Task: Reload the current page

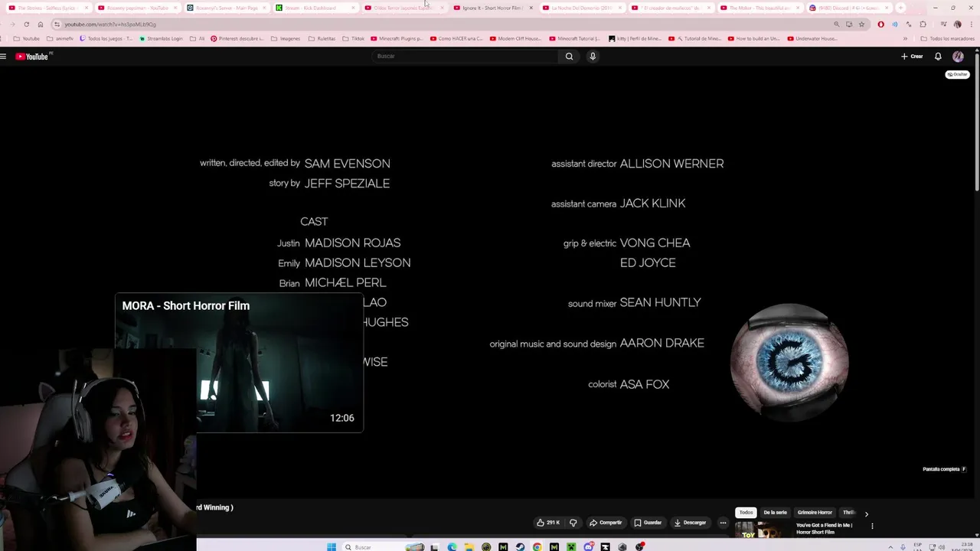Action: coord(26,24)
